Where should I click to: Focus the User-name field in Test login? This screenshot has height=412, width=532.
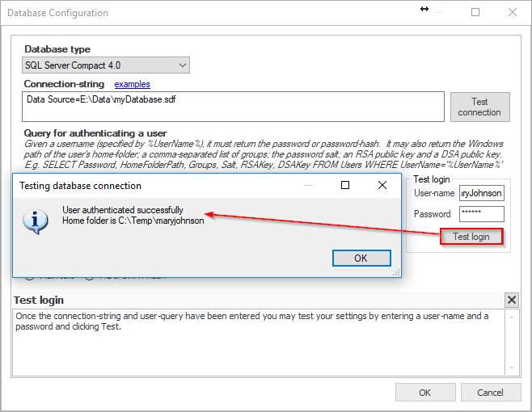[481, 193]
